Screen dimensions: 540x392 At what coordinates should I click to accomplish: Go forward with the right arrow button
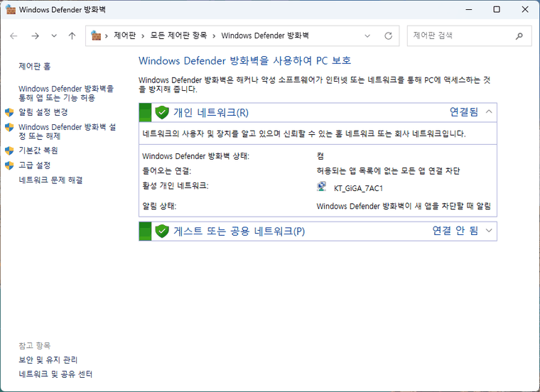35,36
